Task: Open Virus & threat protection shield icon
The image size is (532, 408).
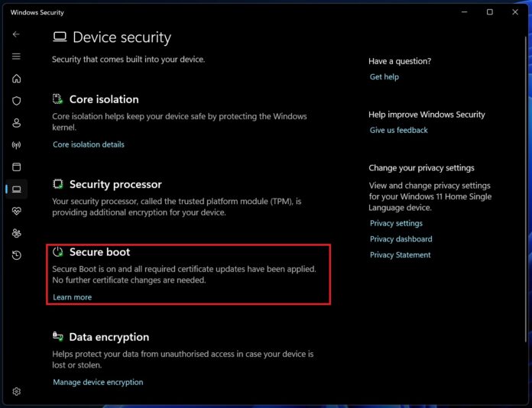Action: 16,101
